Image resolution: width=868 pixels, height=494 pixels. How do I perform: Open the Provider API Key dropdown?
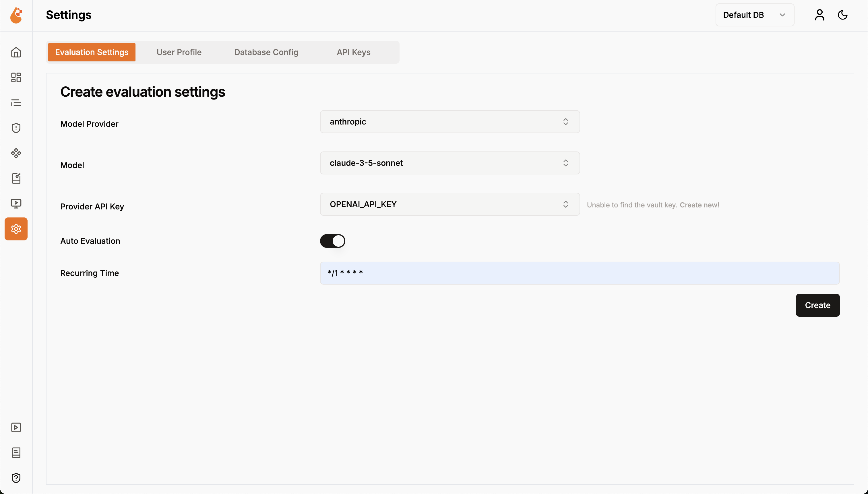[x=450, y=204]
